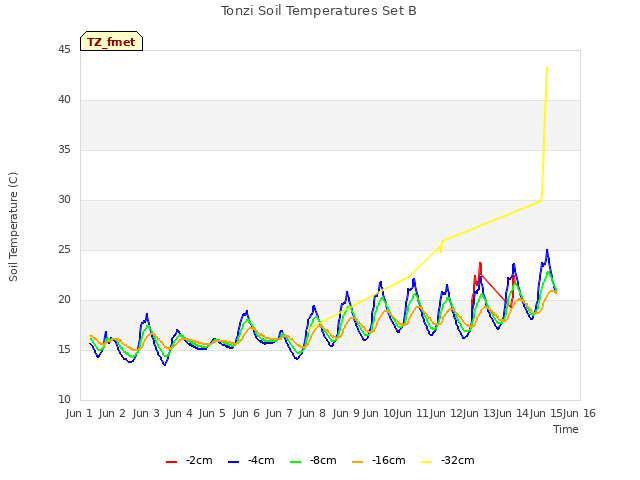640x480 pixels.
Task: Click the 40 y-axis tick label
Action: [x=64, y=100]
